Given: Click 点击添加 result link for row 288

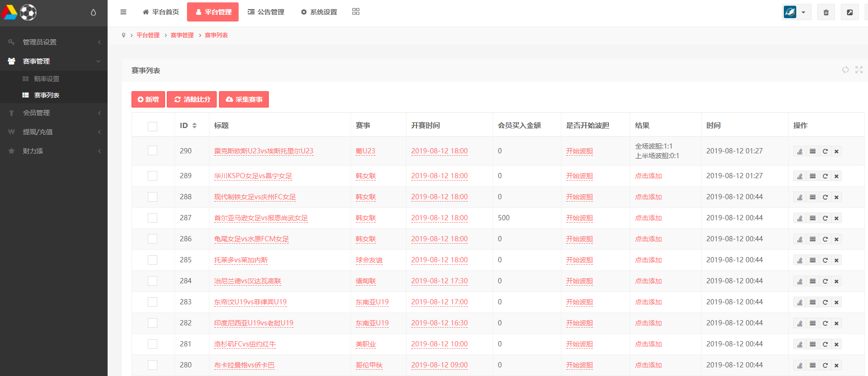Looking at the screenshot, I should (x=648, y=197).
